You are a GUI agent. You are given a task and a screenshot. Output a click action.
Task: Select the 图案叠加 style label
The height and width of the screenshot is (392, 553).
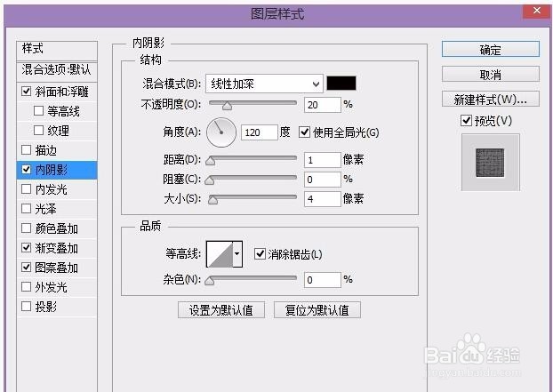(56, 268)
